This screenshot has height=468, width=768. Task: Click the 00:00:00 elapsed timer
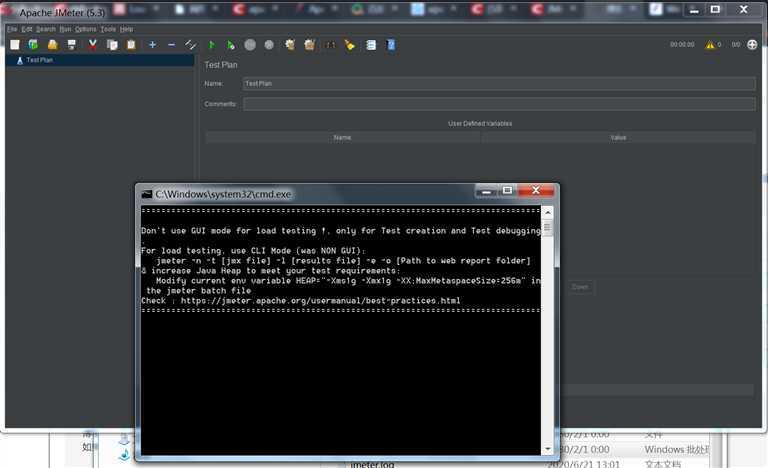(682, 45)
